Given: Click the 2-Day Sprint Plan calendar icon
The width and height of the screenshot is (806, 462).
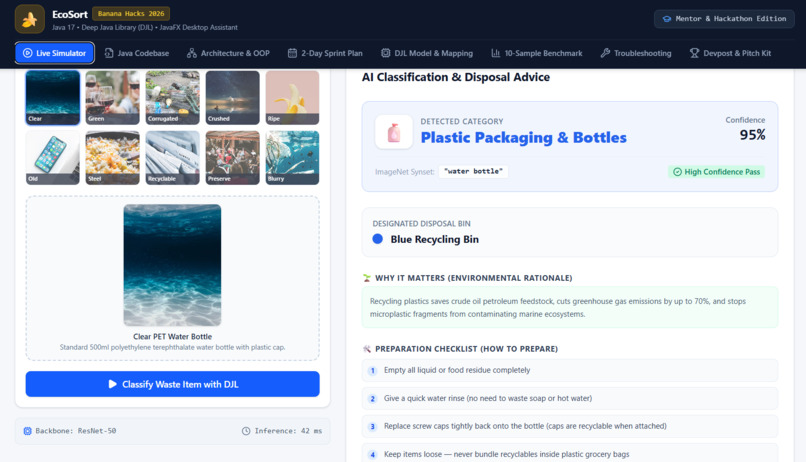Looking at the screenshot, I should [292, 53].
